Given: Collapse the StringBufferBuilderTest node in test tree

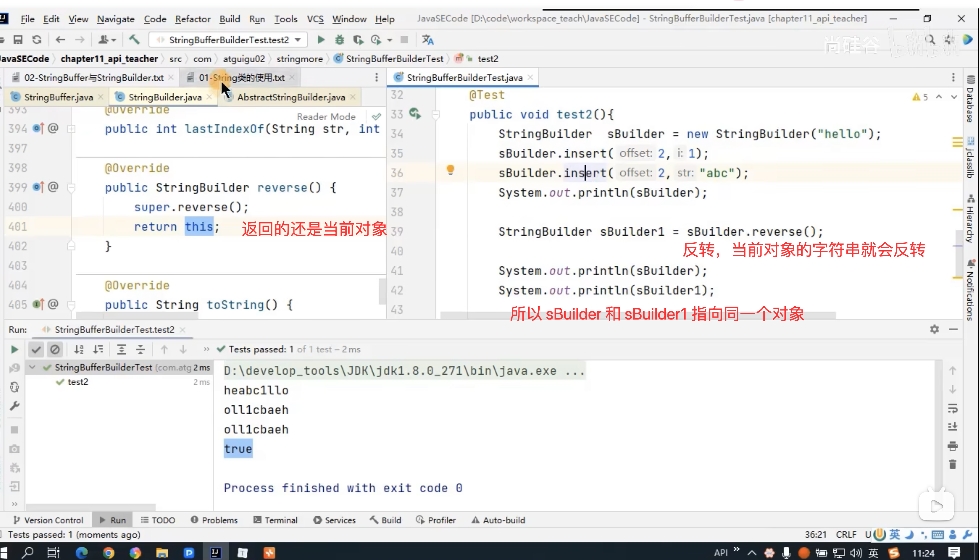Looking at the screenshot, I should click(x=32, y=367).
